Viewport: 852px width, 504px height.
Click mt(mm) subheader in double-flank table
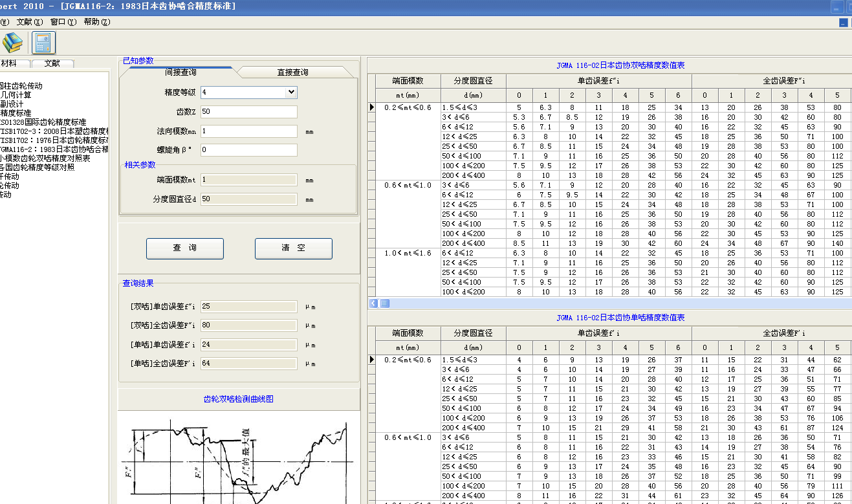[408, 95]
